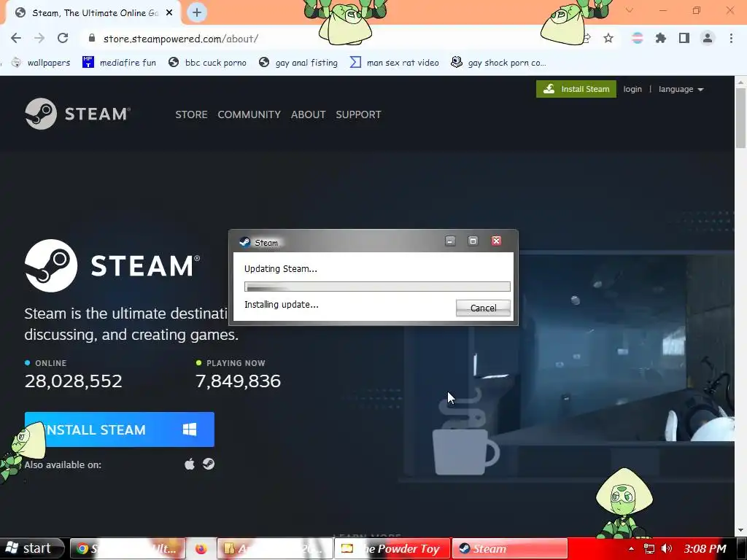Expand the language dropdown
Screen dimensions: 747x560
point(681,89)
